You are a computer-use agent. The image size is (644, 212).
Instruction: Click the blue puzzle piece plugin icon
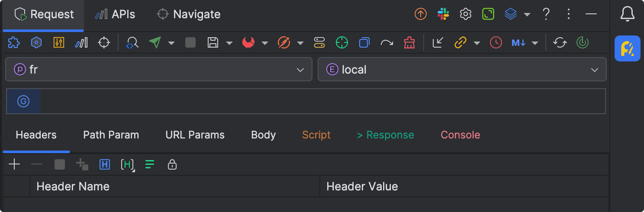(x=14, y=42)
